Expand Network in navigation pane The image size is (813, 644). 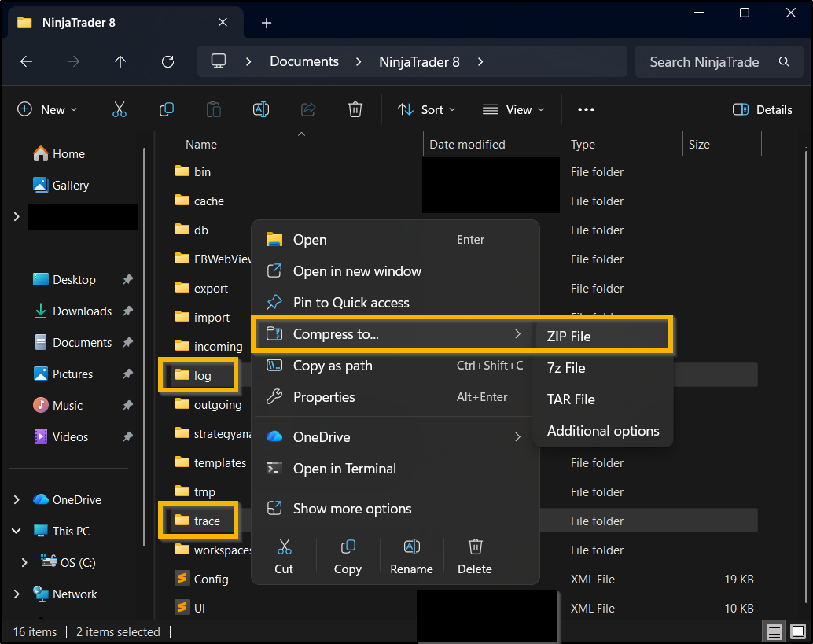(x=17, y=594)
